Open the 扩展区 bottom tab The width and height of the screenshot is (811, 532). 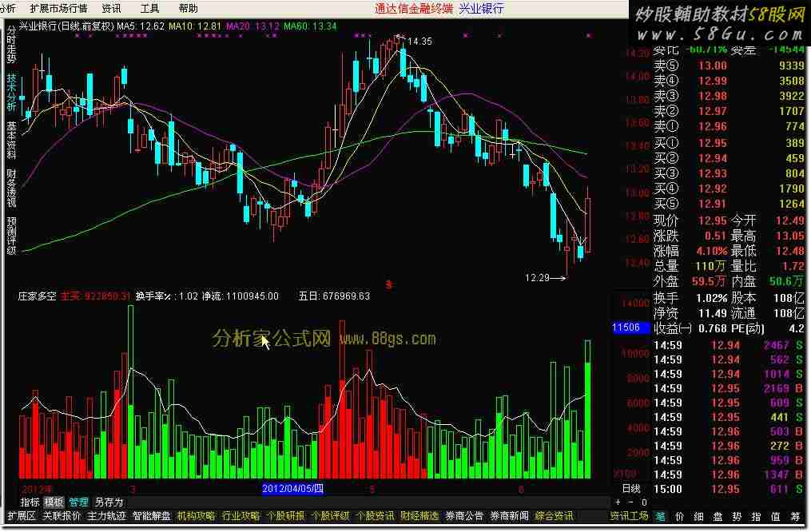pyautogui.click(x=22, y=516)
